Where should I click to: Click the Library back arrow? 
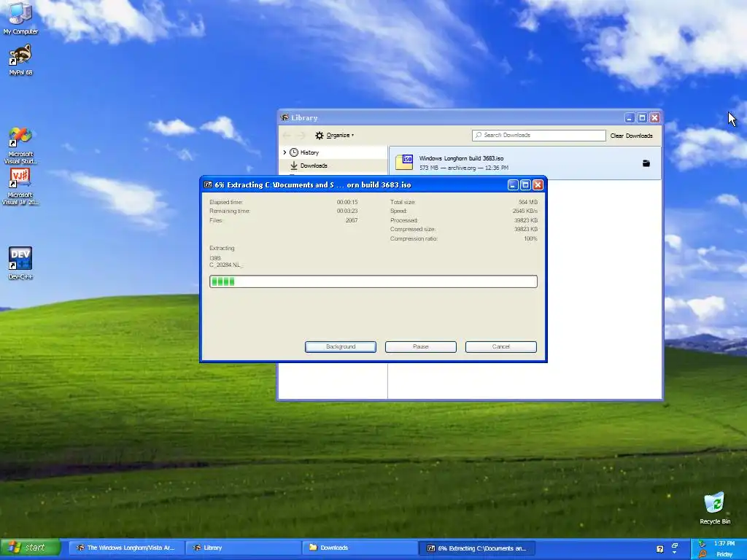[x=287, y=135]
